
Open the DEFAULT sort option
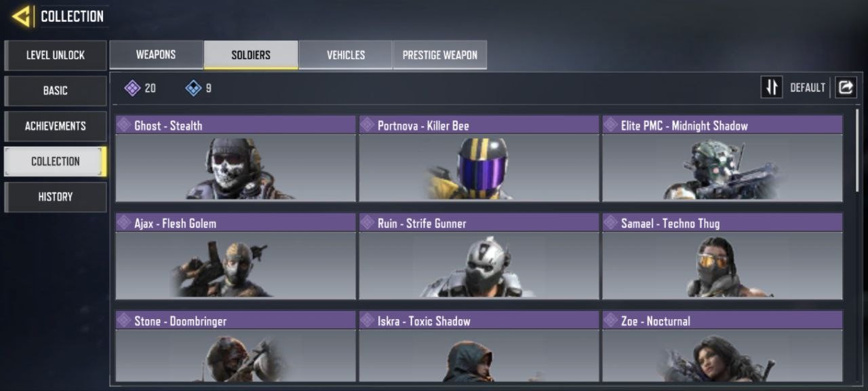coord(808,88)
